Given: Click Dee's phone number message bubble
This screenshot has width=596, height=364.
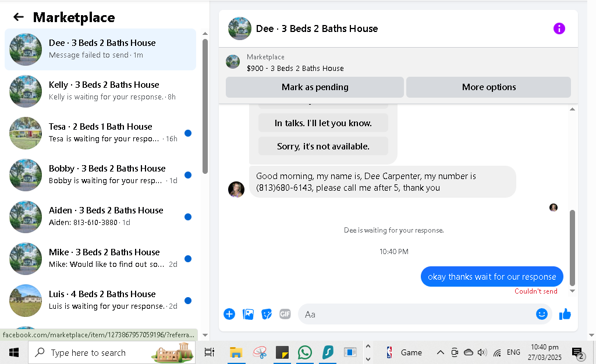Looking at the screenshot, I should click(x=383, y=182).
